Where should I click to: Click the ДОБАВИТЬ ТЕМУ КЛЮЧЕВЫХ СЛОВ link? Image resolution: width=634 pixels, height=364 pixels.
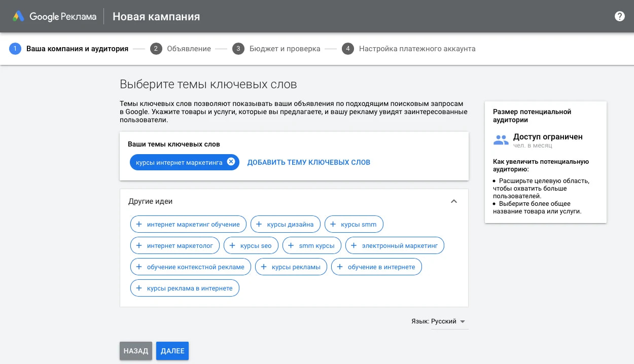coord(308,162)
